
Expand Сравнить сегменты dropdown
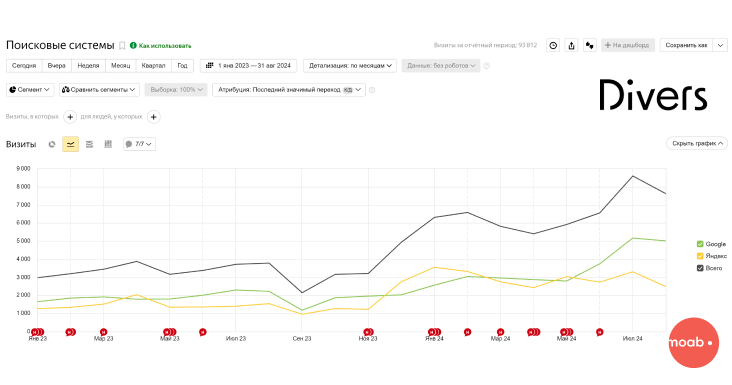pos(99,90)
